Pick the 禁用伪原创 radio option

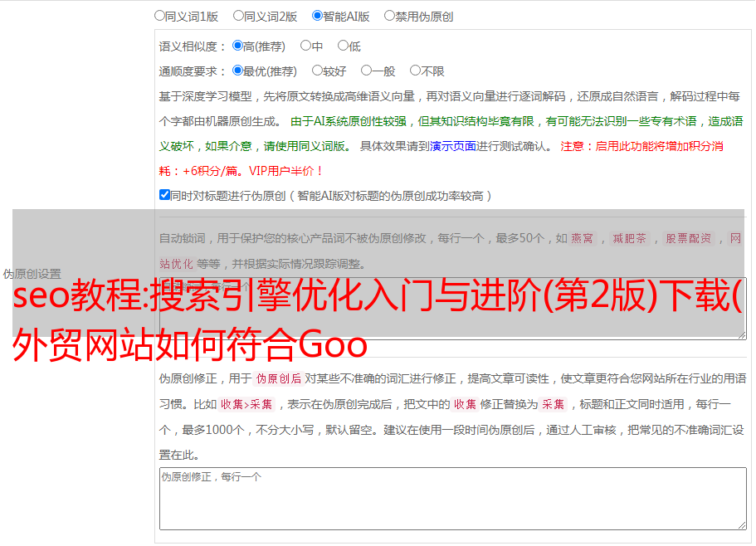pos(389,16)
